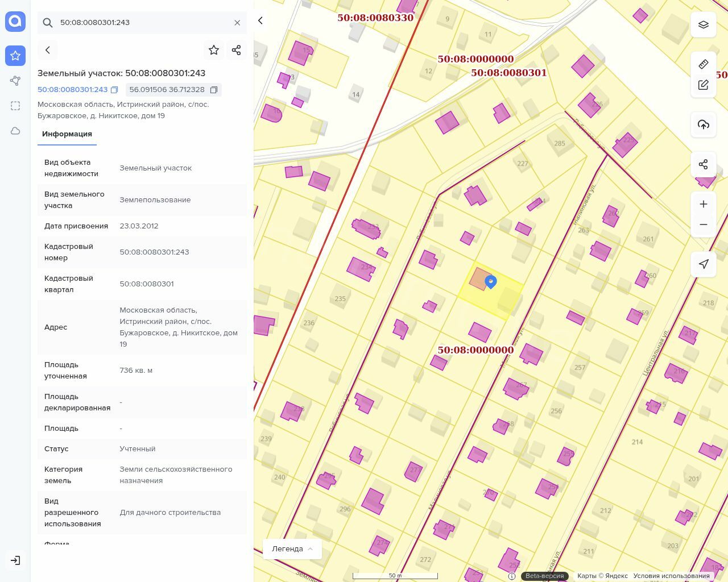Click the search field with the cadastral number
The image size is (728, 582).
pyautogui.click(x=142, y=23)
